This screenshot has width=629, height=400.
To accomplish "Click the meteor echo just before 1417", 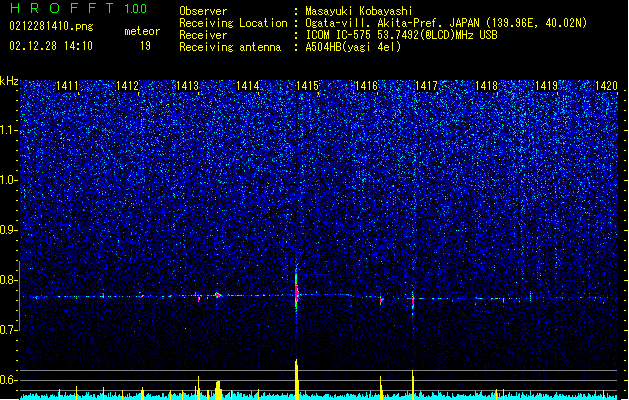I will (413, 301).
